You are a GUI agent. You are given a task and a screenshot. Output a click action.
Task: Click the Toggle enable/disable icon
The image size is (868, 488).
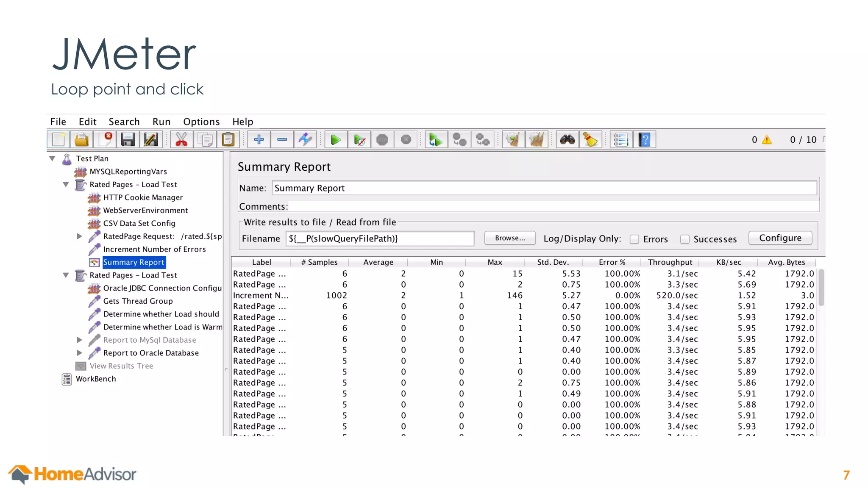pyautogui.click(x=305, y=139)
